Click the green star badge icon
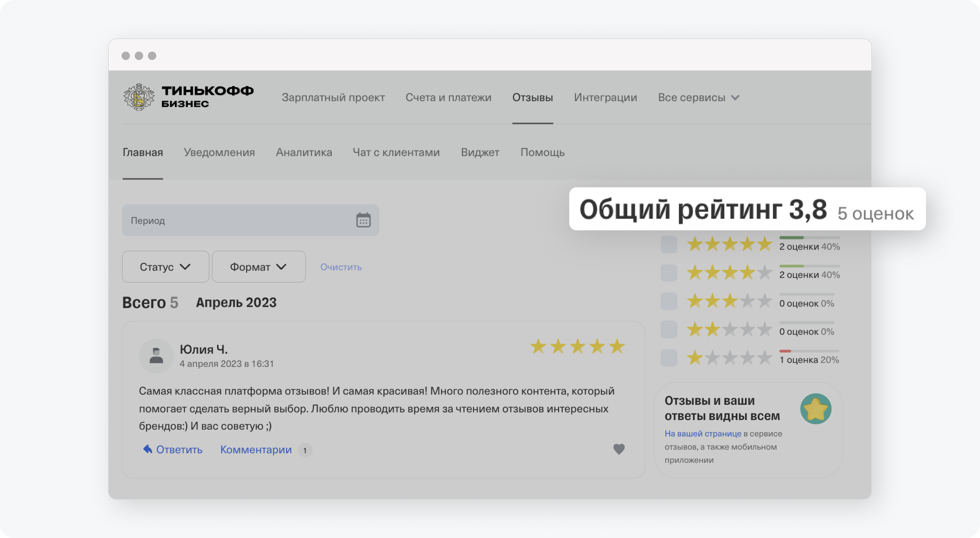Screen dimensions: 980x538 tap(816, 409)
